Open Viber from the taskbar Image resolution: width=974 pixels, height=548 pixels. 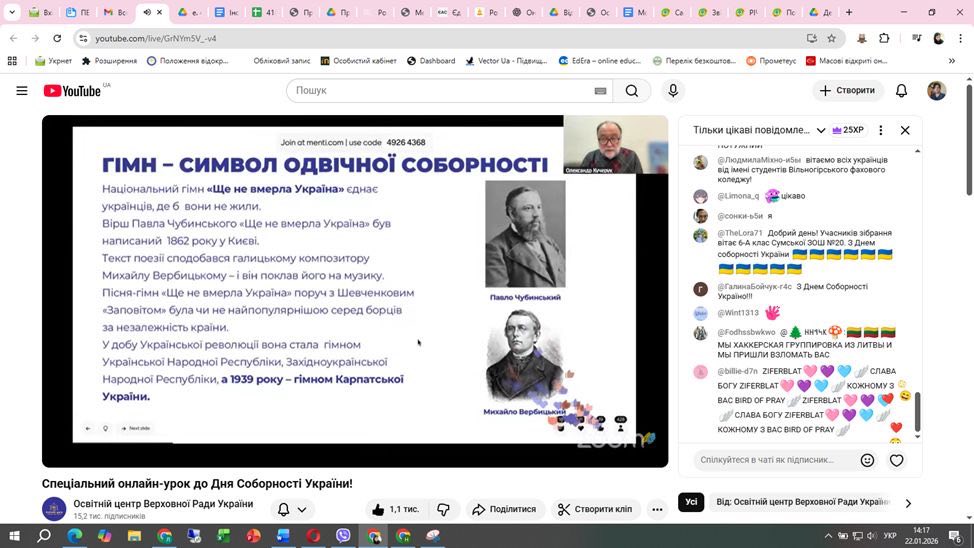click(343, 536)
